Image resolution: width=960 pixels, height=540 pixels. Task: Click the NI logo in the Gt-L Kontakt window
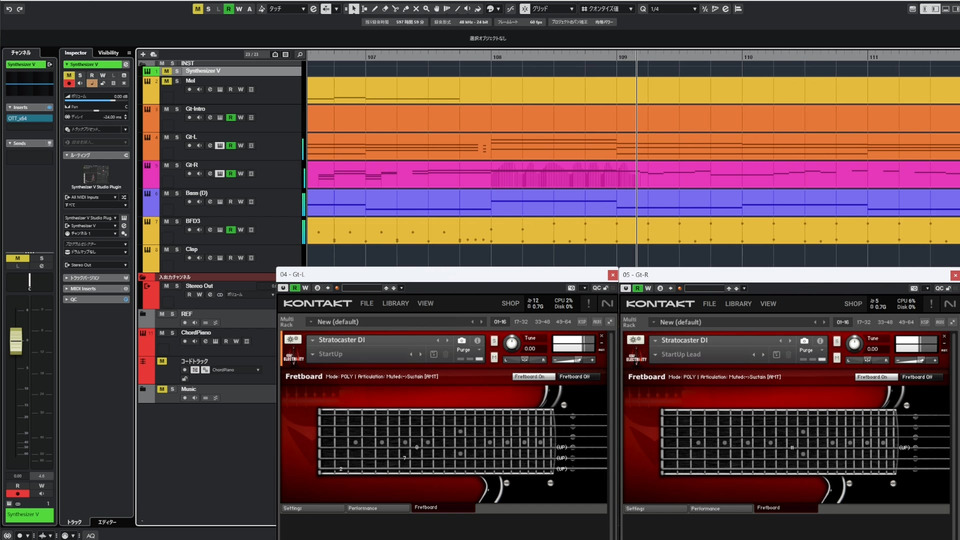(x=607, y=304)
